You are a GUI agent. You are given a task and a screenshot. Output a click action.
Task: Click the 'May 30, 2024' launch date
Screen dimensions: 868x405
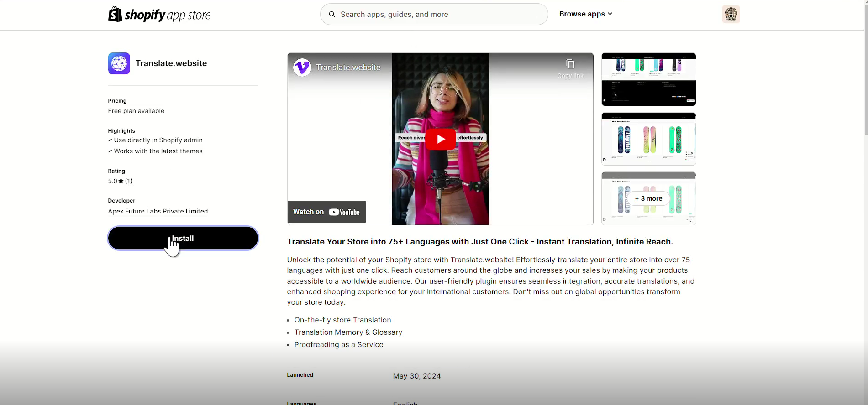[x=417, y=376]
